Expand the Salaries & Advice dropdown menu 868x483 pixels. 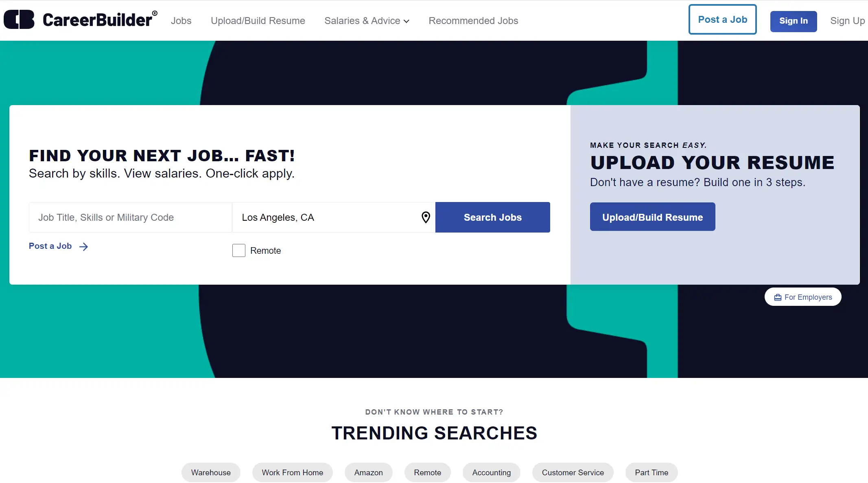[x=367, y=20]
